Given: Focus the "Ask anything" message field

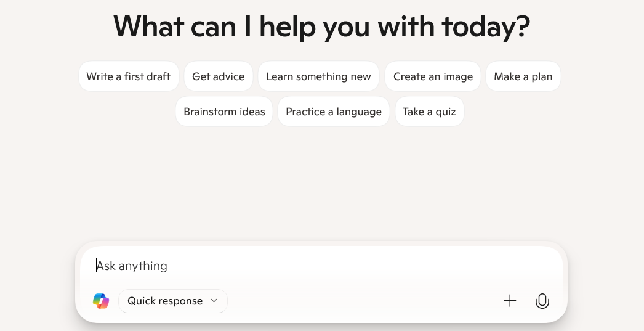Looking at the screenshot, I should (x=321, y=266).
